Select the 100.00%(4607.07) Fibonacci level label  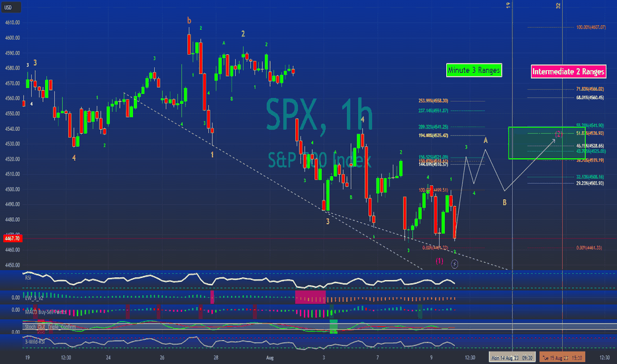tap(591, 28)
